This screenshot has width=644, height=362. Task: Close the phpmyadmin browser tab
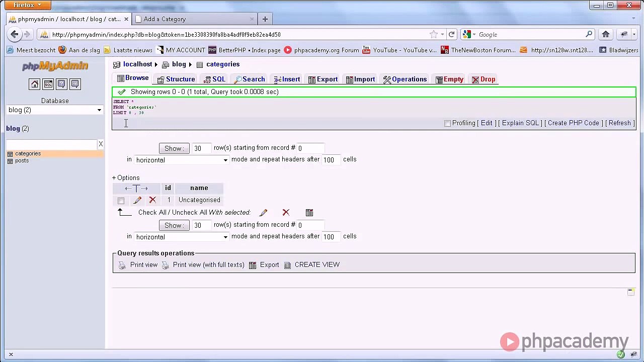coord(126,19)
